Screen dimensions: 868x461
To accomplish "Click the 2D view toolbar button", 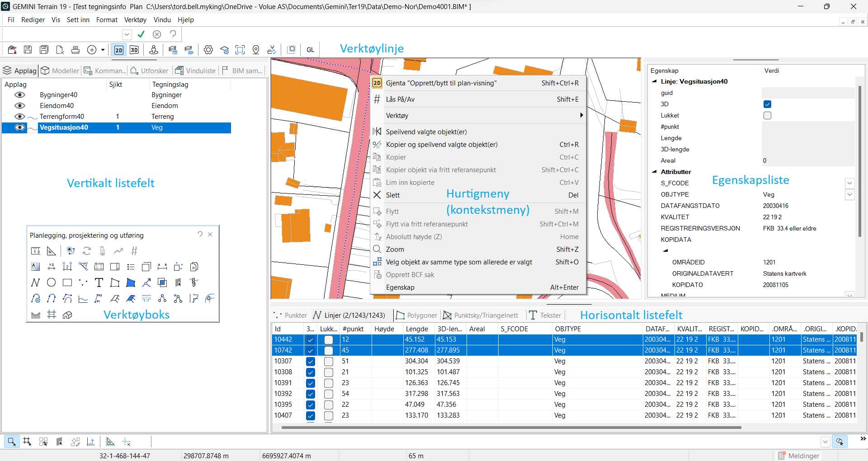I will 119,50.
